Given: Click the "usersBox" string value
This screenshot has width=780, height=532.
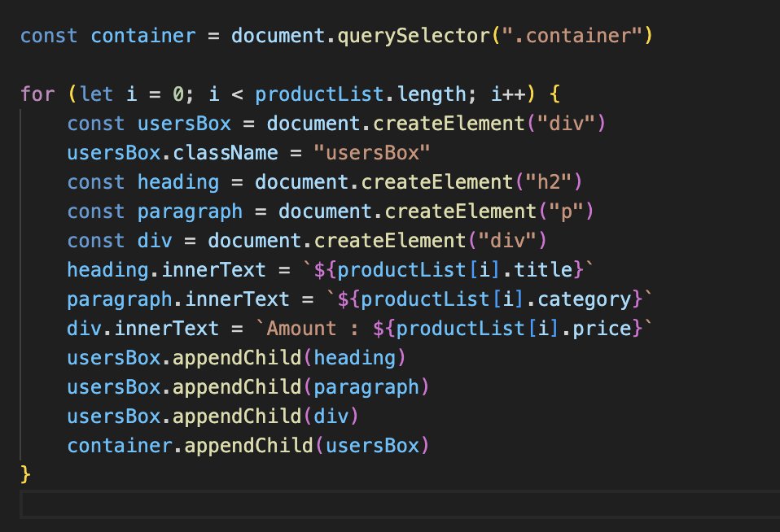Looking at the screenshot, I should [x=371, y=153].
